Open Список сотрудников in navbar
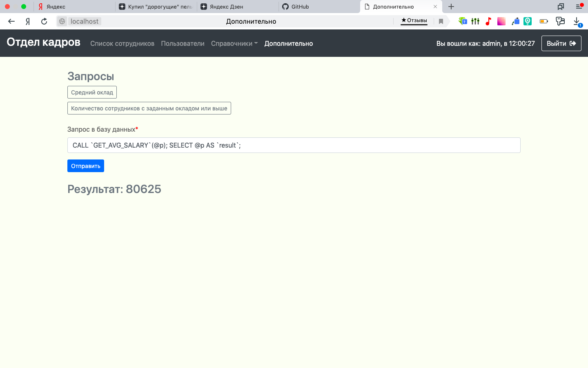Screen dimensions: 588x368 click(122, 43)
